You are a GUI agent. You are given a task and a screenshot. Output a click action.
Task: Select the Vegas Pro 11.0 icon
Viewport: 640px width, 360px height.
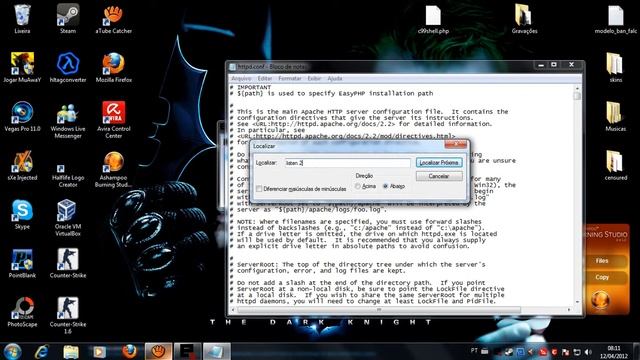(x=22, y=117)
